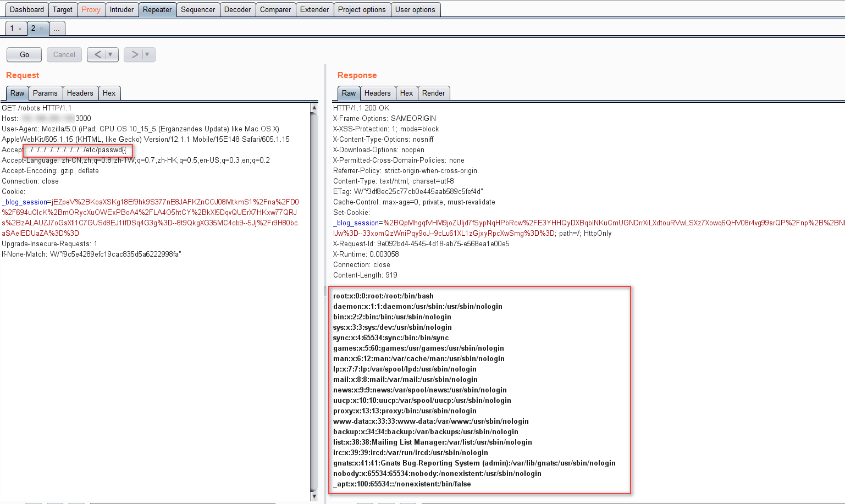
Task: Open the Proxy tab
Action: pos(91,9)
